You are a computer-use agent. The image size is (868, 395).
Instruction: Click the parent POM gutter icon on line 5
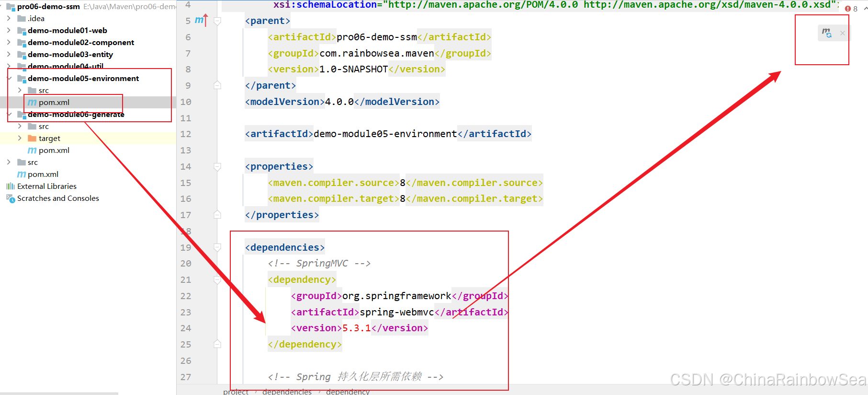coord(201,20)
